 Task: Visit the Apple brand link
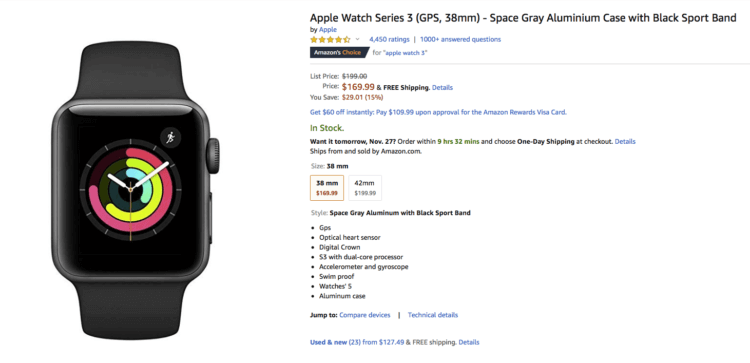coord(328,30)
